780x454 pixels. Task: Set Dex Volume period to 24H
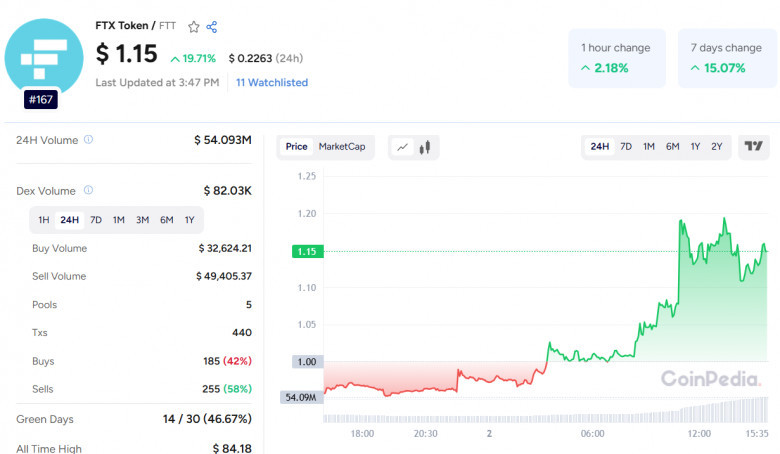(70, 220)
